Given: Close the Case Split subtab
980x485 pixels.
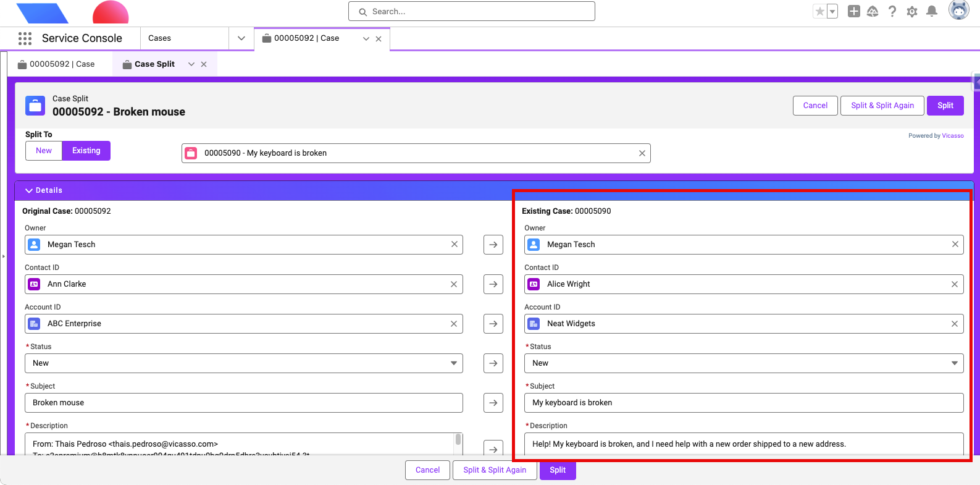Looking at the screenshot, I should tap(204, 64).
